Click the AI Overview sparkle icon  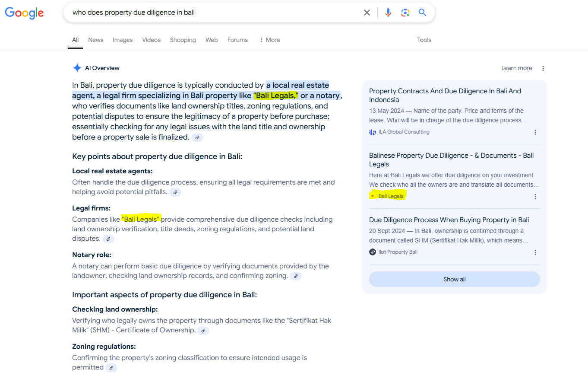click(77, 68)
